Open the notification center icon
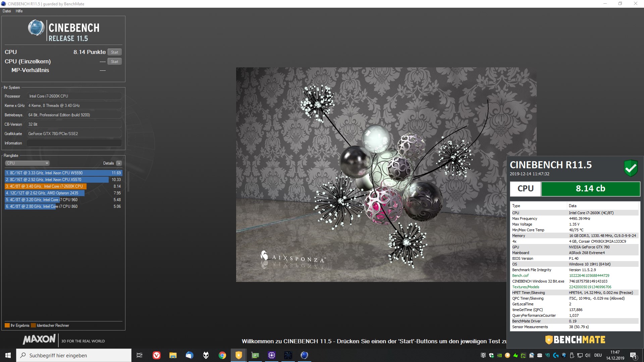This screenshot has height=362, width=644. tap(634, 356)
